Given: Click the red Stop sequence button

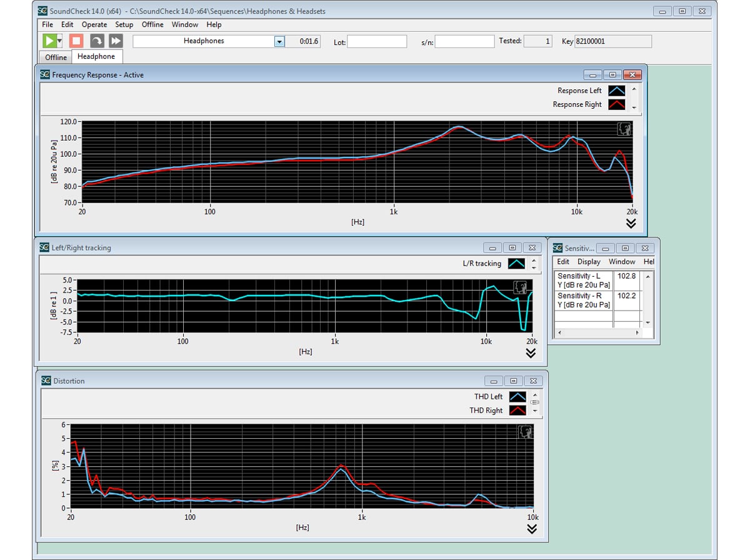Looking at the screenshot, I should (76, 41).
